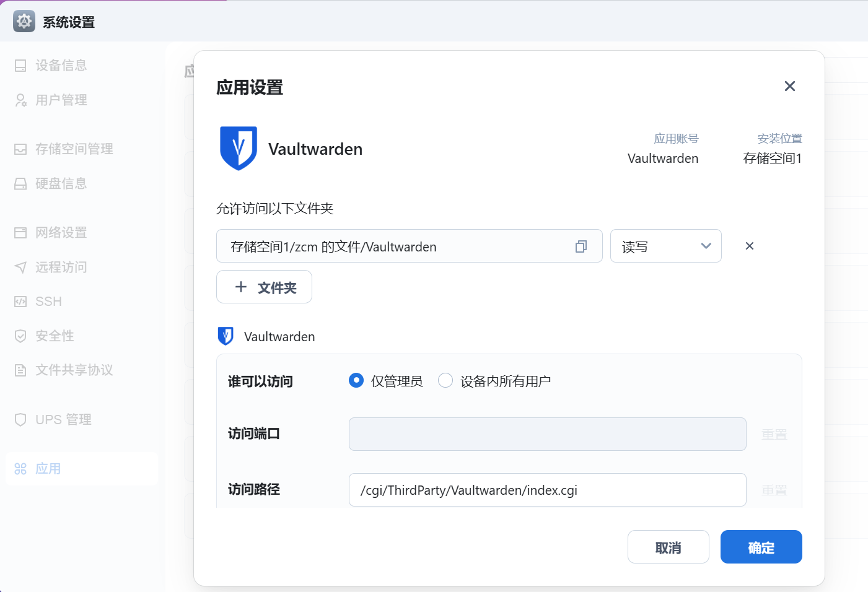
Task: Click the folder path 存储空间1/zcm 的文件/Vaultwarden
Action: click(x=333, y=246)
